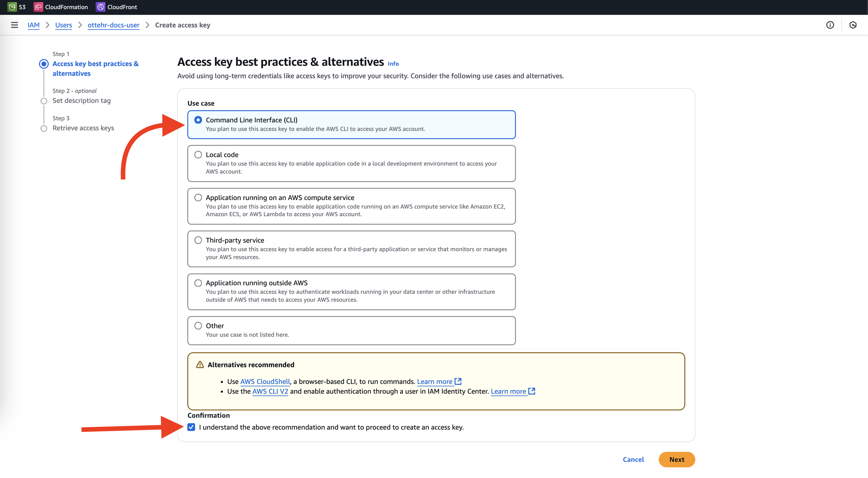868x478 pixels.
Task: Open CloudShell Learn more external link icon
Action: (x=458, y=381)
